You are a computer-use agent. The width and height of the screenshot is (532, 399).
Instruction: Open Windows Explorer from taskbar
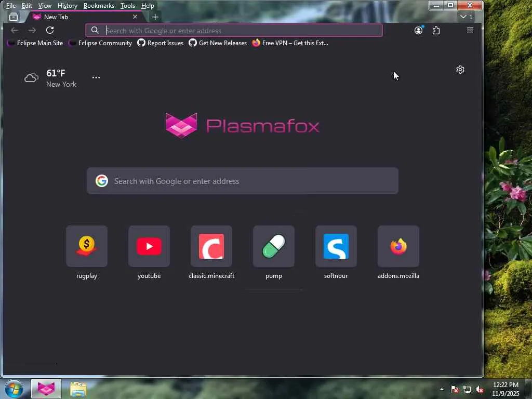click(78, 389)
